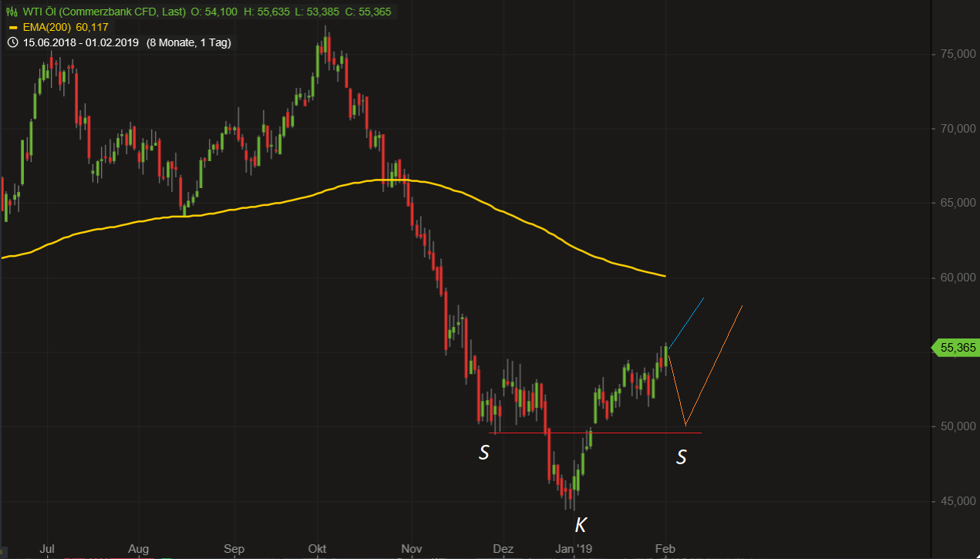
Task: Open the EMA(200) indicator label
Action: click(x=48, y=27)
